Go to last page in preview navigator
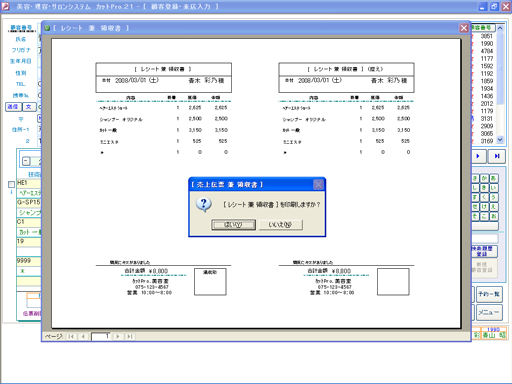The image size is (512, 384). [x=130, y=336]
